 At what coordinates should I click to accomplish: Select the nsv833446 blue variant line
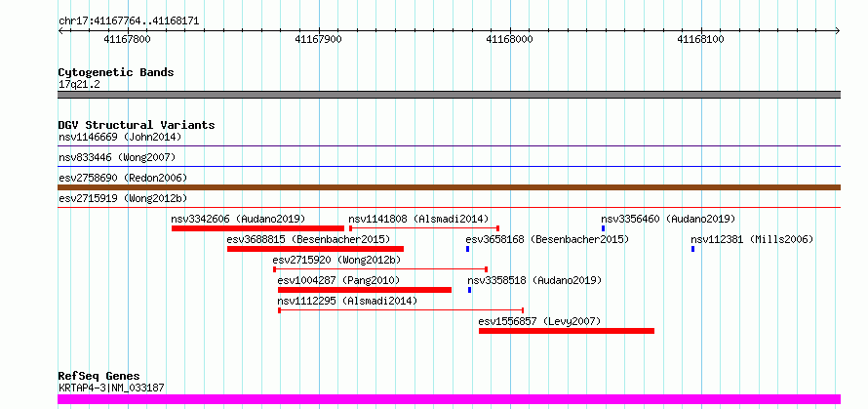(449, 166)
